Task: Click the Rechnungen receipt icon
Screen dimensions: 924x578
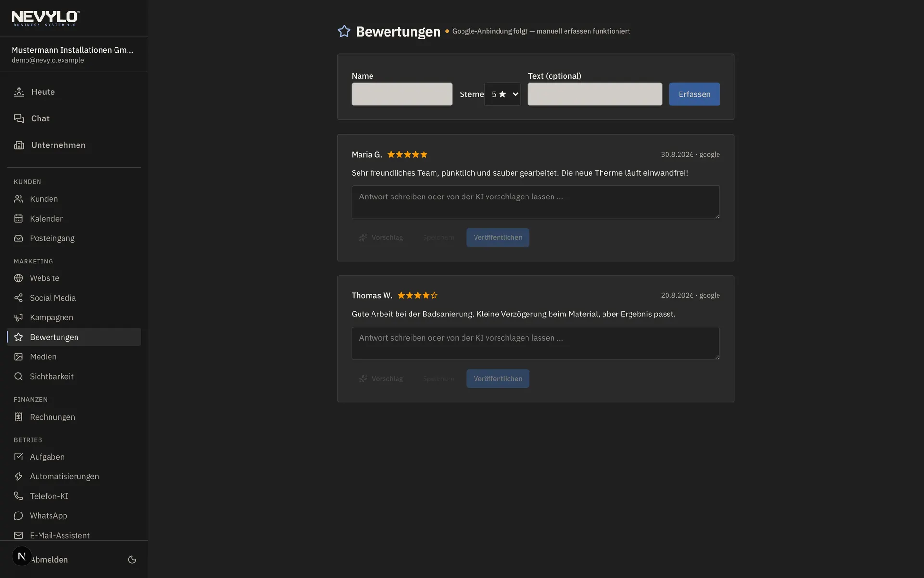Action: [x=18, y=417]
